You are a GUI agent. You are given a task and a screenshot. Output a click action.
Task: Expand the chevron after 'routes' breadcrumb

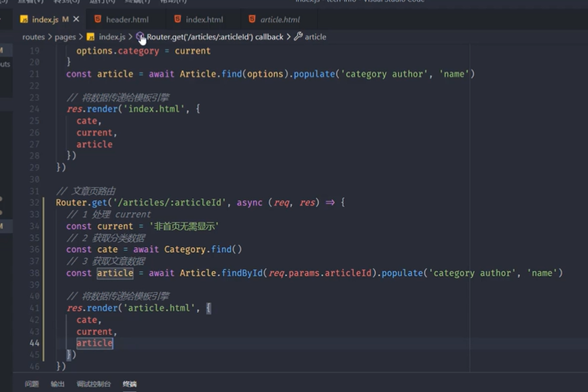[50, 37]
